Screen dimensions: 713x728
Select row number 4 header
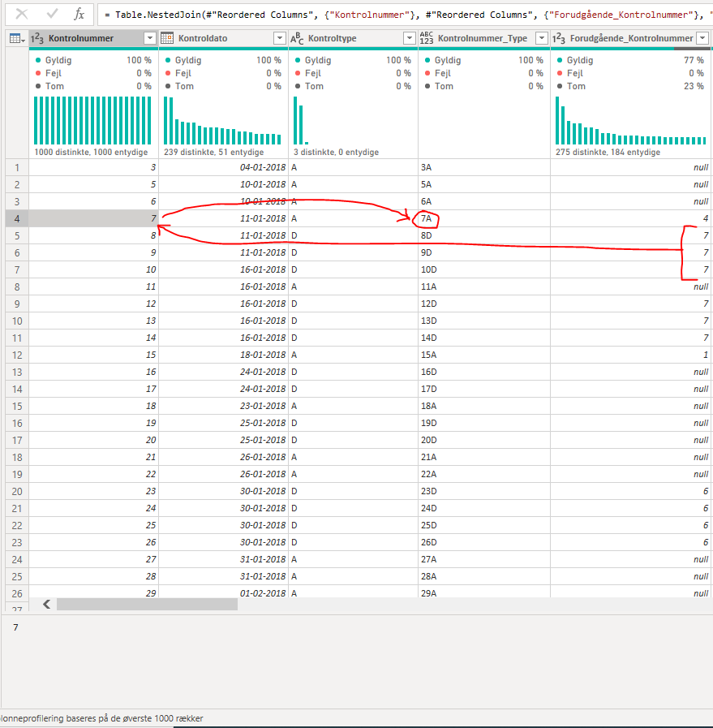[17, 218]
